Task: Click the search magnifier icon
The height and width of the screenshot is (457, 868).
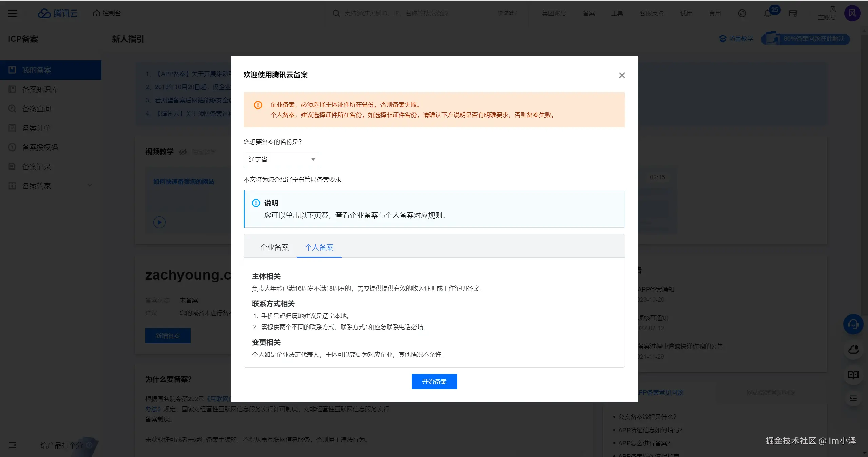Action: 336,13
